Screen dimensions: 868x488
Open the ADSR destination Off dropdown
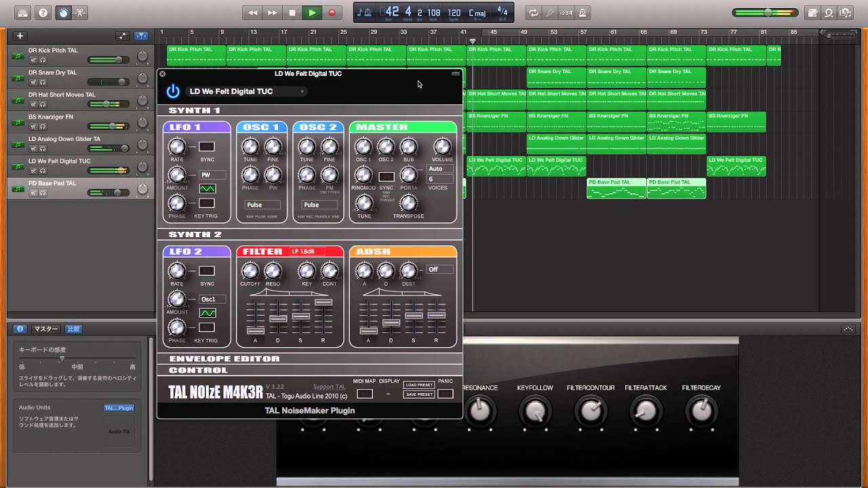click(439, 270)
